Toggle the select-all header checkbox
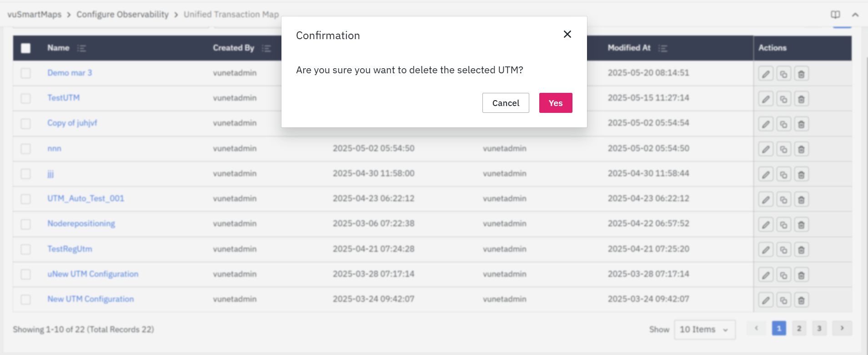 pyautogui.click(x=26, y=48)
